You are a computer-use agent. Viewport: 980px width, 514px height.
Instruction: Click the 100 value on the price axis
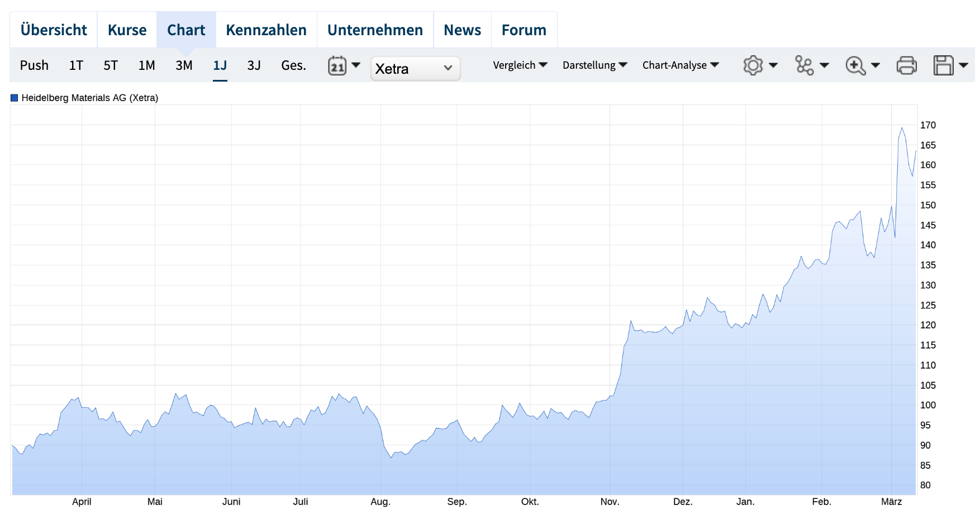click(927, 405)
